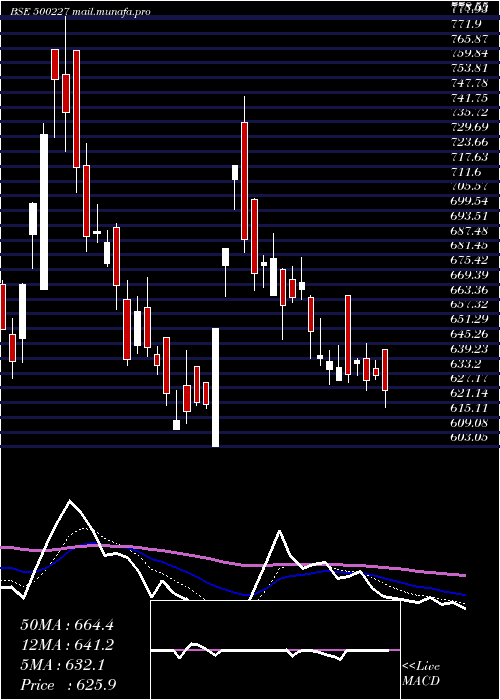
Task: Click the MACD inset chart panel
Action: click(275, 650)
